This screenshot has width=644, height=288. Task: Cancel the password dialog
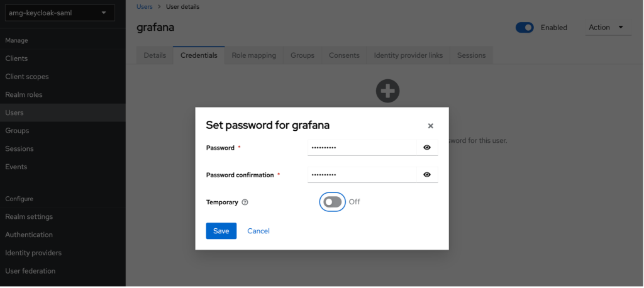coord(258,231)
